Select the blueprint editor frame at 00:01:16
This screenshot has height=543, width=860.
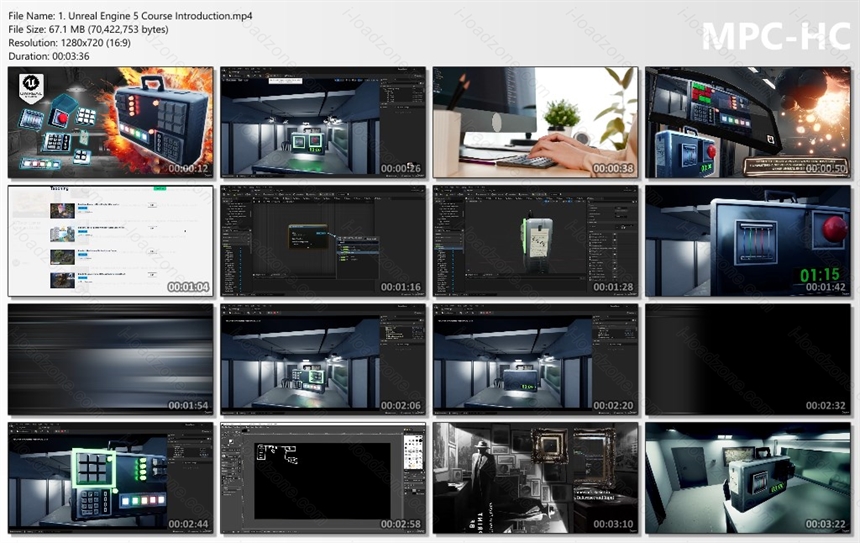point(323,241)
